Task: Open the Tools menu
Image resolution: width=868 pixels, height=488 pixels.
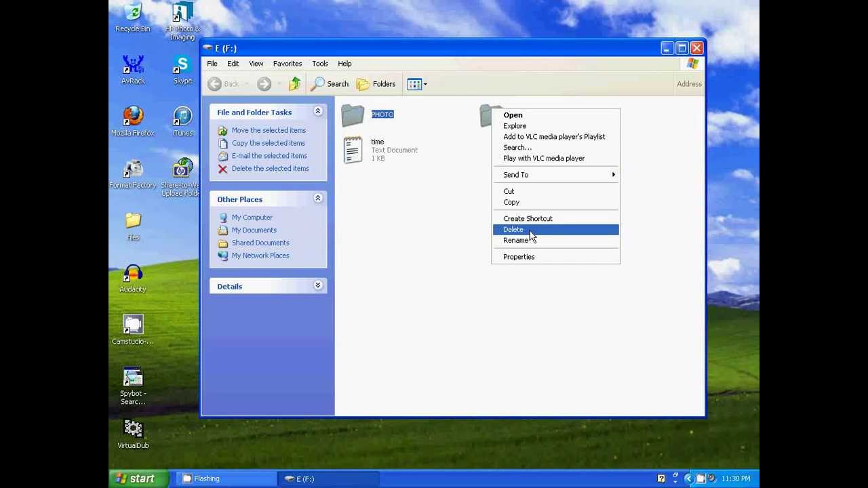Action: click(x=320, y=64)
